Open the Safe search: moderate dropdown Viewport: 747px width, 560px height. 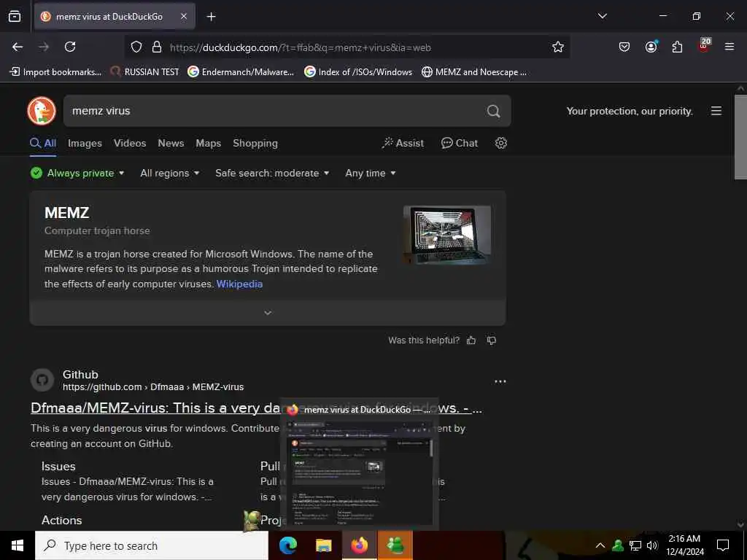(272, 173)
